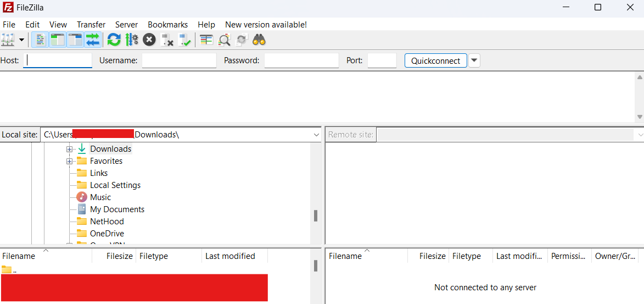Image resolution: width=644 pixels, height=304 pixels.
Task: Open the Edit menu
Action: (32, 25)
